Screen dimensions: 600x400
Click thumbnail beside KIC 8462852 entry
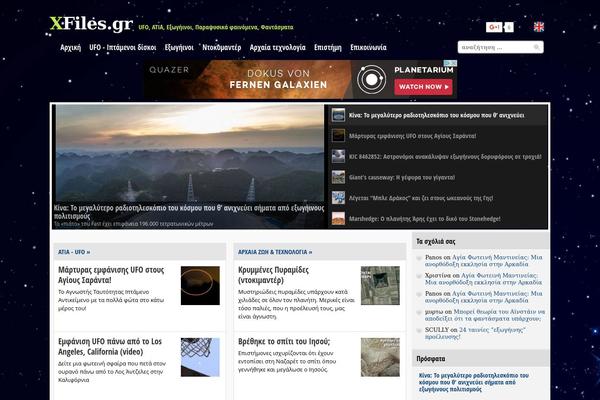[338, 156]
